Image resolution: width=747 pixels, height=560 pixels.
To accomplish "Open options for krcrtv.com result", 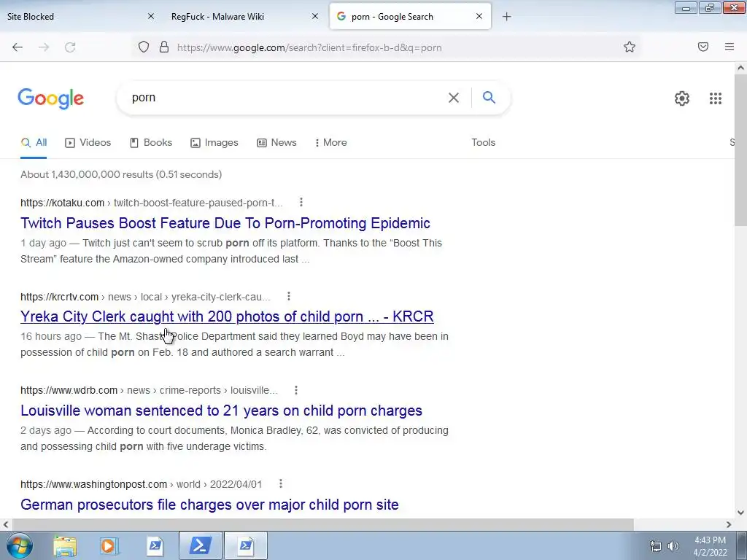I will click(289, 296).
